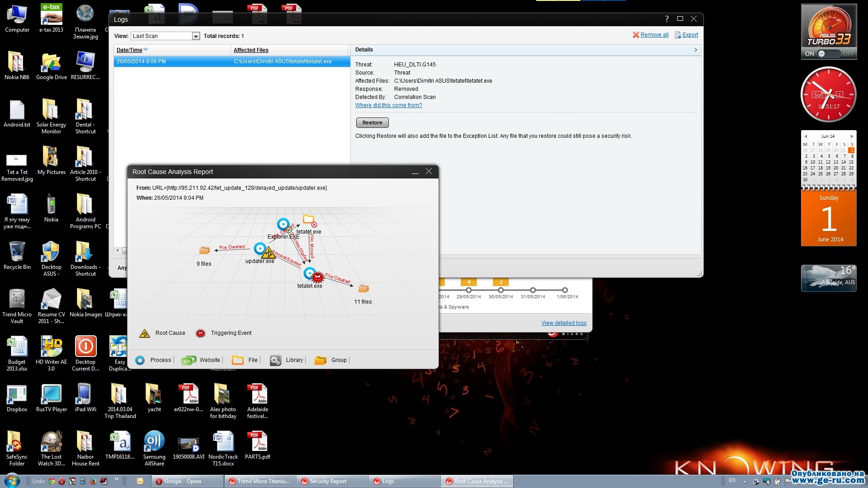
Task: Click the 30/05/2014 timeline point
Action: 501,290
